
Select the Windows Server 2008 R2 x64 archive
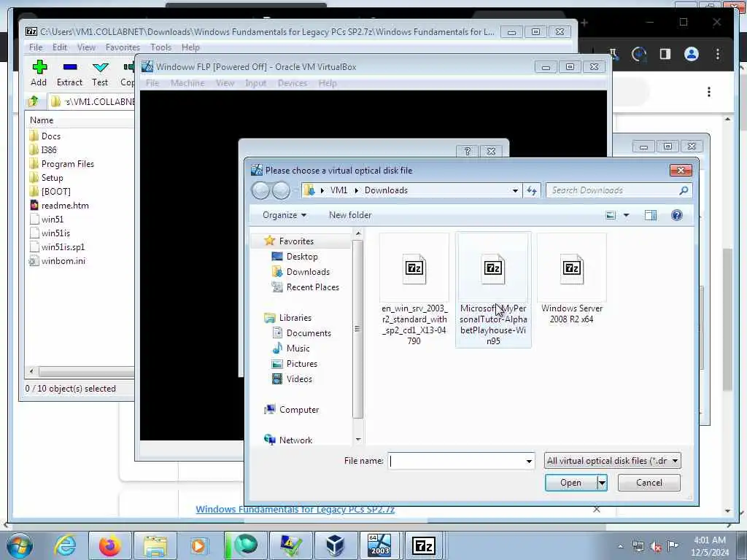pyautogui.click(x=572, y=280)
